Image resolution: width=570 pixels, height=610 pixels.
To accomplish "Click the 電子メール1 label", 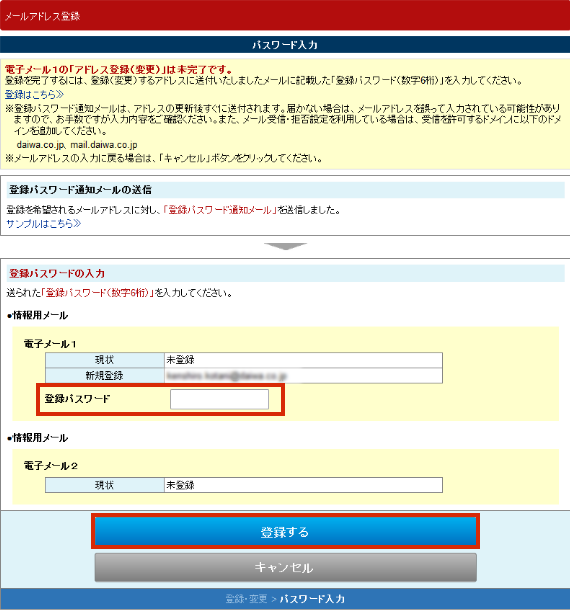I will [x=50, y=344].
